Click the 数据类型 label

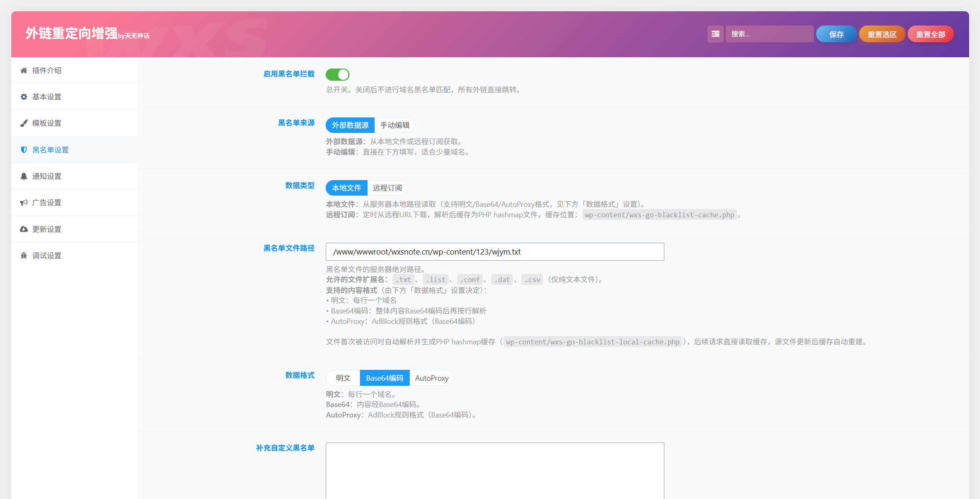(x=300, y=186)
